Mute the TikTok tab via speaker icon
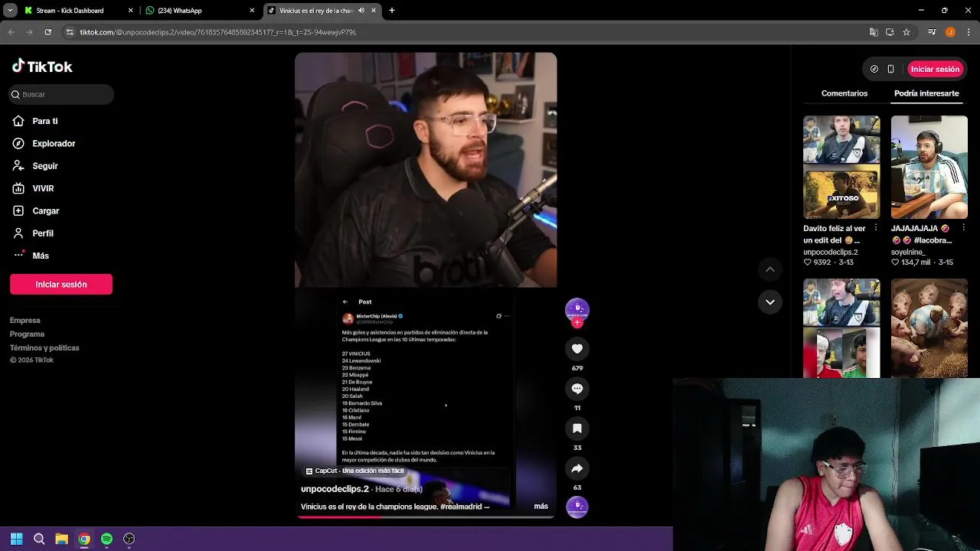 [x=361, y=11]
